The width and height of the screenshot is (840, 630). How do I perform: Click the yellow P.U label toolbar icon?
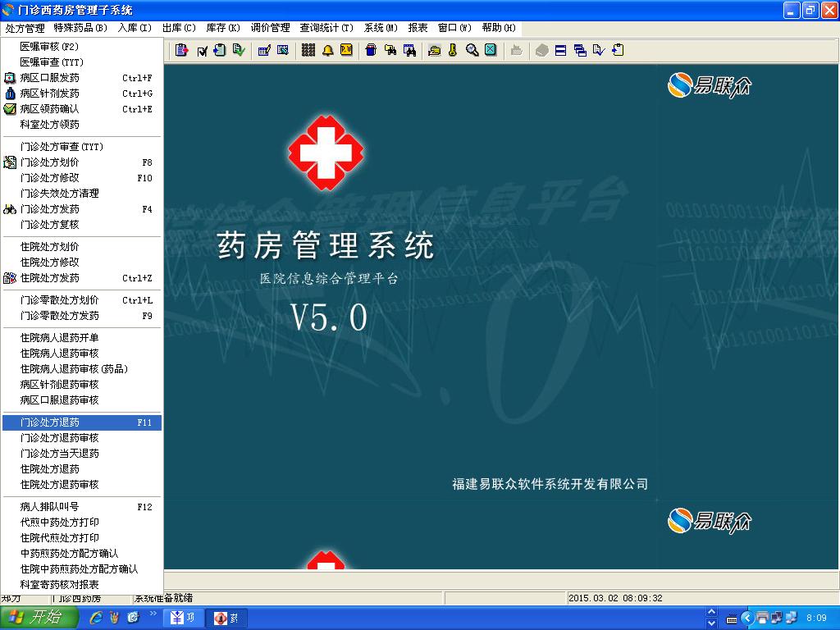(347, 50)
